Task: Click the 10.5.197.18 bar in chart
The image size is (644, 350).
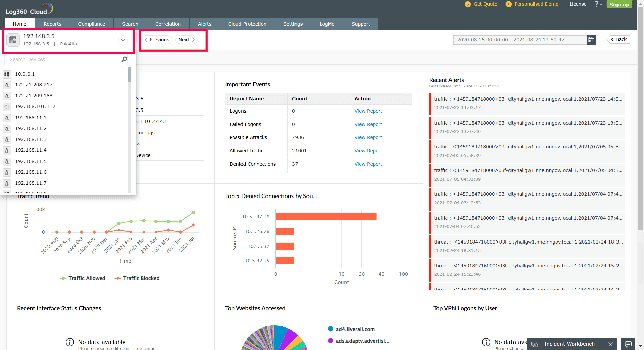Action: [x=326, y=217]
